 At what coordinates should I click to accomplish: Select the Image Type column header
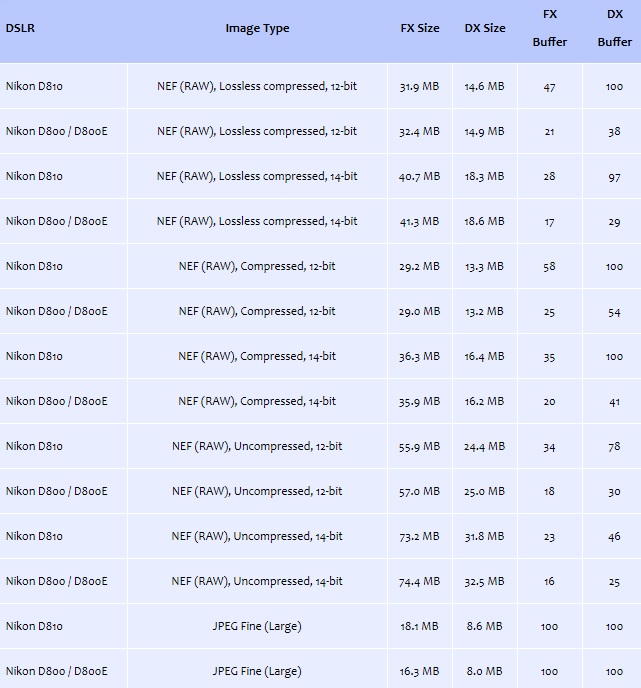point(257,28)
